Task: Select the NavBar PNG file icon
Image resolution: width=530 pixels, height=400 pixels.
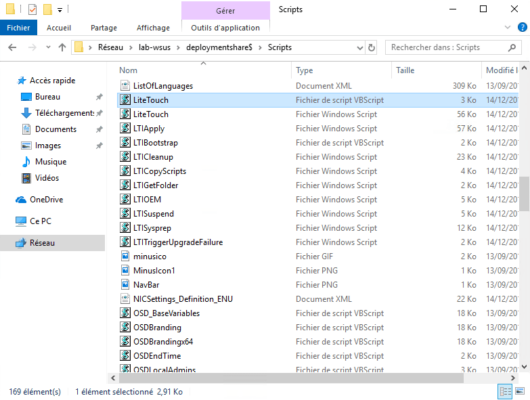Action: click(x=125, y=284)
